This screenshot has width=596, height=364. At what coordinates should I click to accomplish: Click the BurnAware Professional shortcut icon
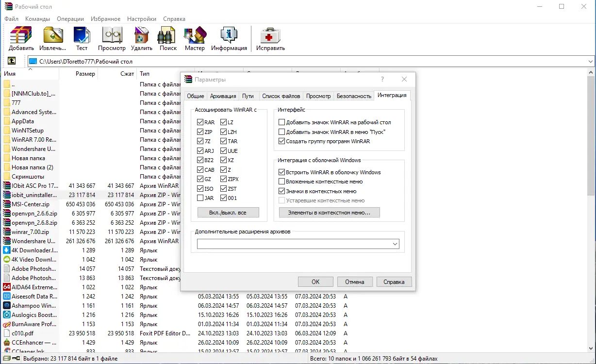tap(7, 324)
